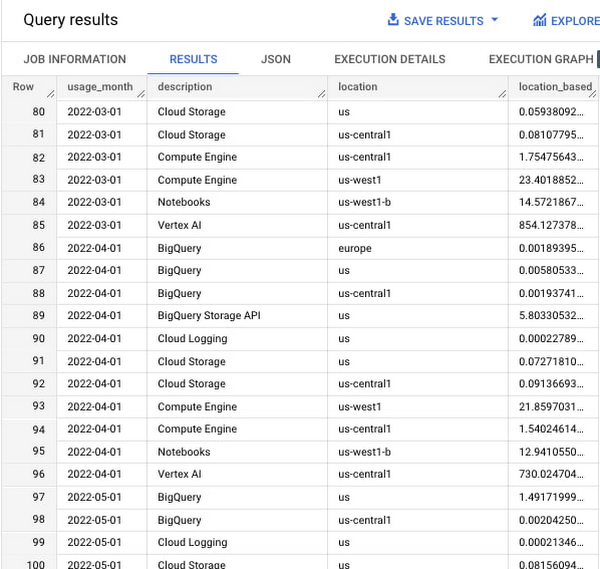Click the location_based column resize handle

click(592, 94)
